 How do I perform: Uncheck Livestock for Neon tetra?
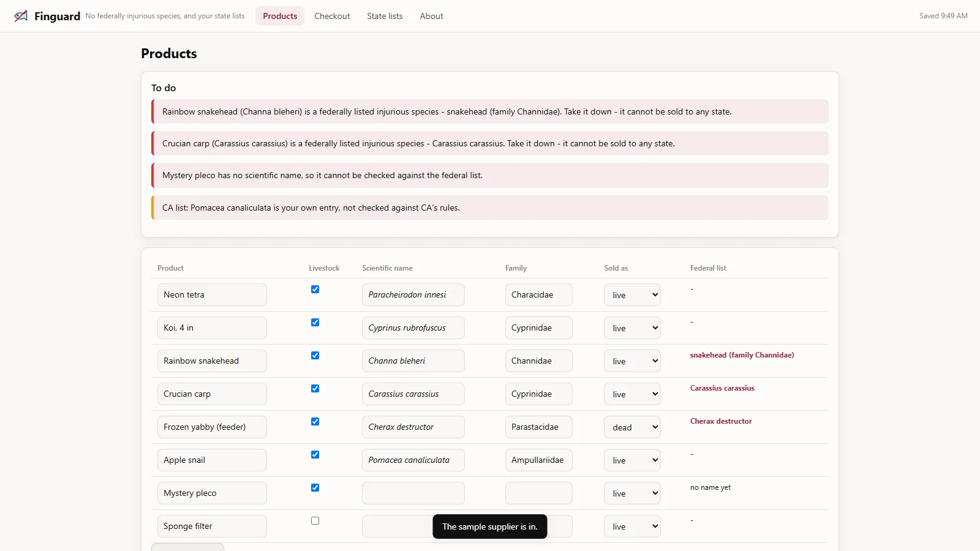tap(315, 290)
